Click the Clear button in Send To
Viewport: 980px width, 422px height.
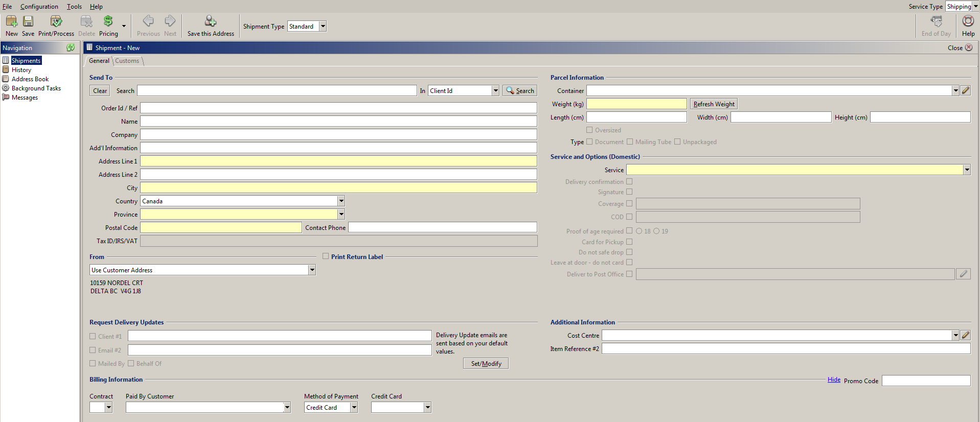[x=100, y=90]
